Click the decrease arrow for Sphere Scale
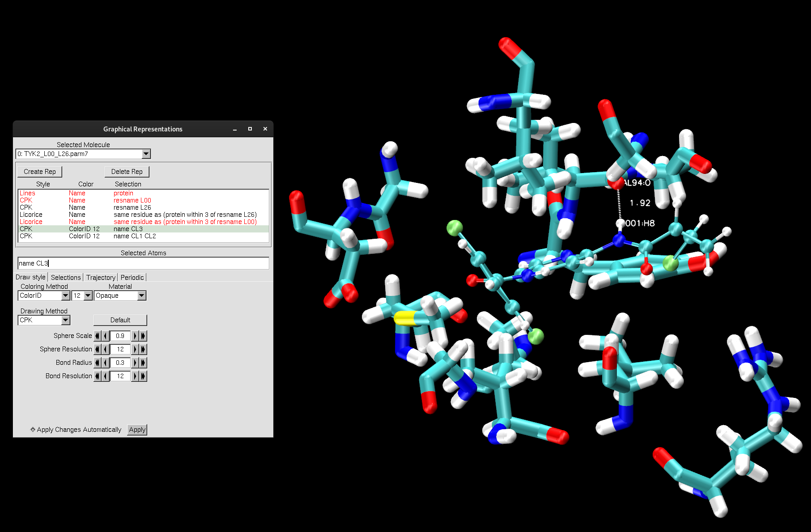The image size is (811, 532). pos(105,336)
